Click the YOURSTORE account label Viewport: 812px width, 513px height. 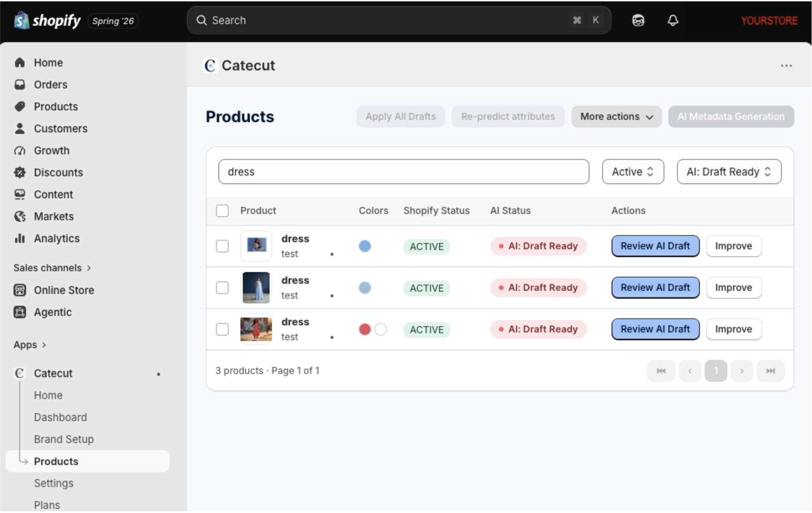pos(769,20)
